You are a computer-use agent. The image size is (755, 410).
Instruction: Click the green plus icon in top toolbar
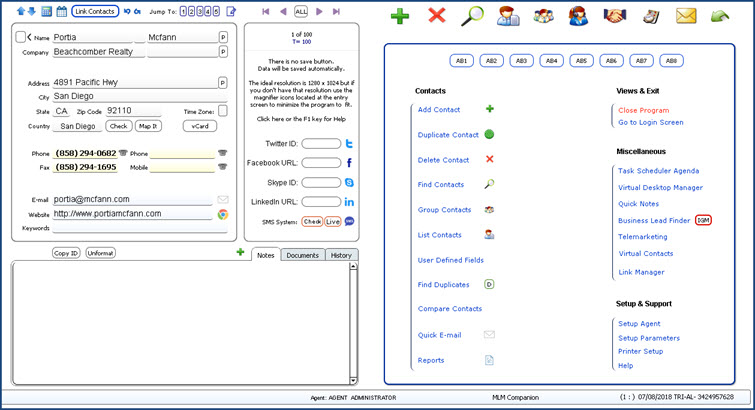400,16
